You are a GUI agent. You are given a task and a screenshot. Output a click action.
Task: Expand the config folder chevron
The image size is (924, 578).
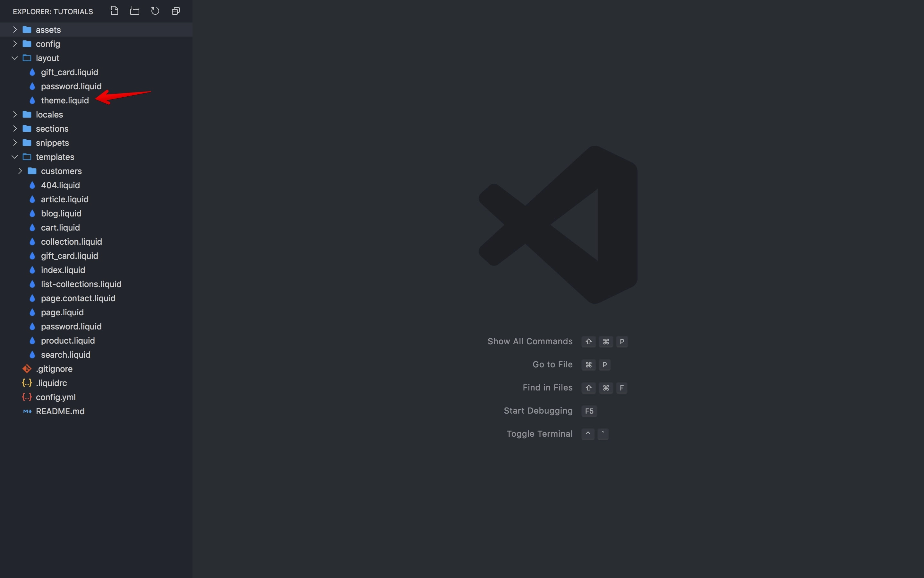tap(15, 44)
